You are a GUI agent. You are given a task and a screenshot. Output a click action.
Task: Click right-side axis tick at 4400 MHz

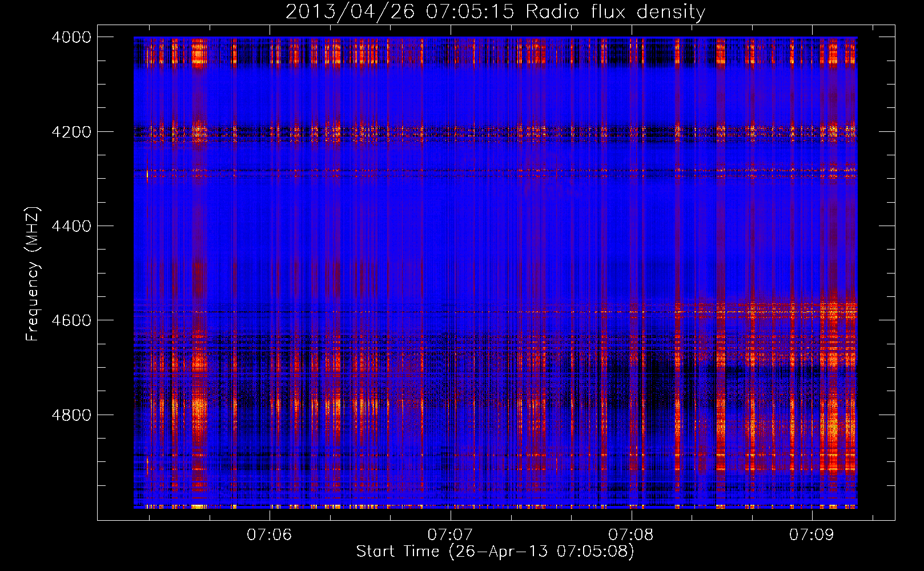pyautogui.click(x=887, y=226)
